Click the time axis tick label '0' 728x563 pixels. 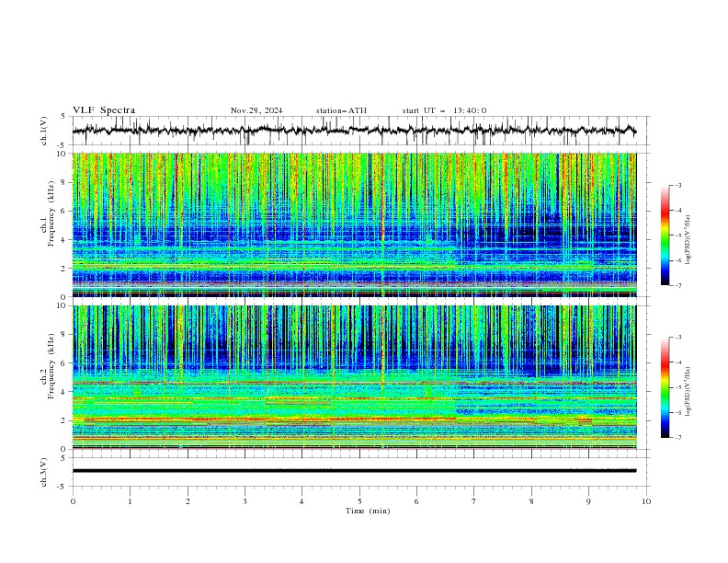73,501
